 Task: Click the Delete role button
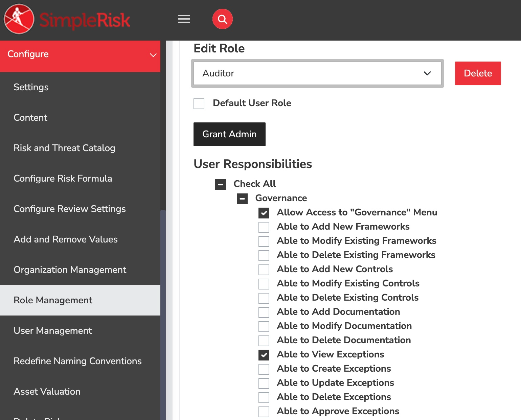[478, 73]
